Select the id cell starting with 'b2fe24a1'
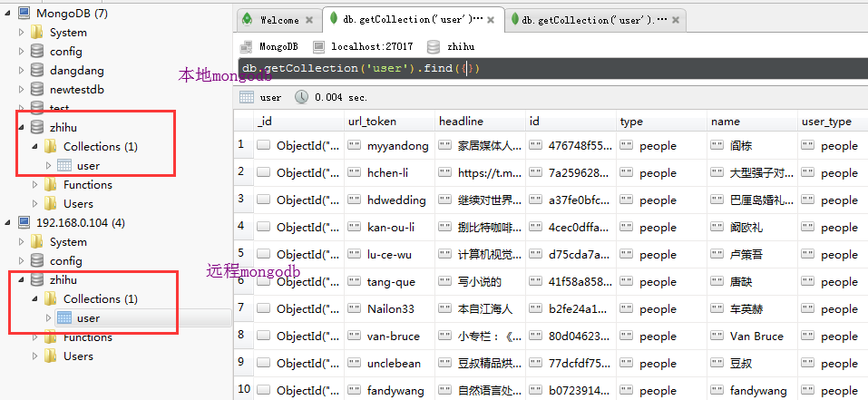 coord(571,308)
